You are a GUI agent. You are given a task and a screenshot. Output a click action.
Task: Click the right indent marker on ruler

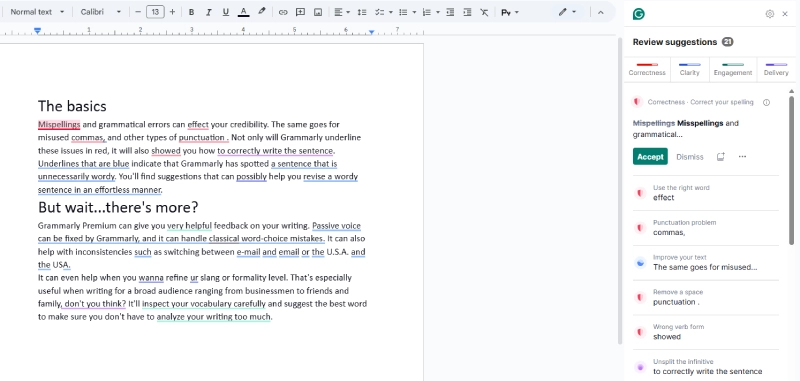[x=371, y=32]
